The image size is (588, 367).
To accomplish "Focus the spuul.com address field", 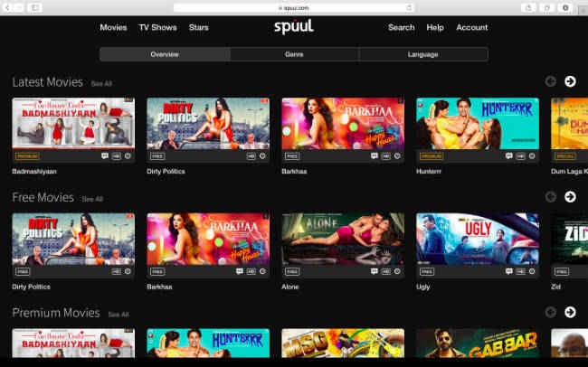I will [x=294, y=7].
